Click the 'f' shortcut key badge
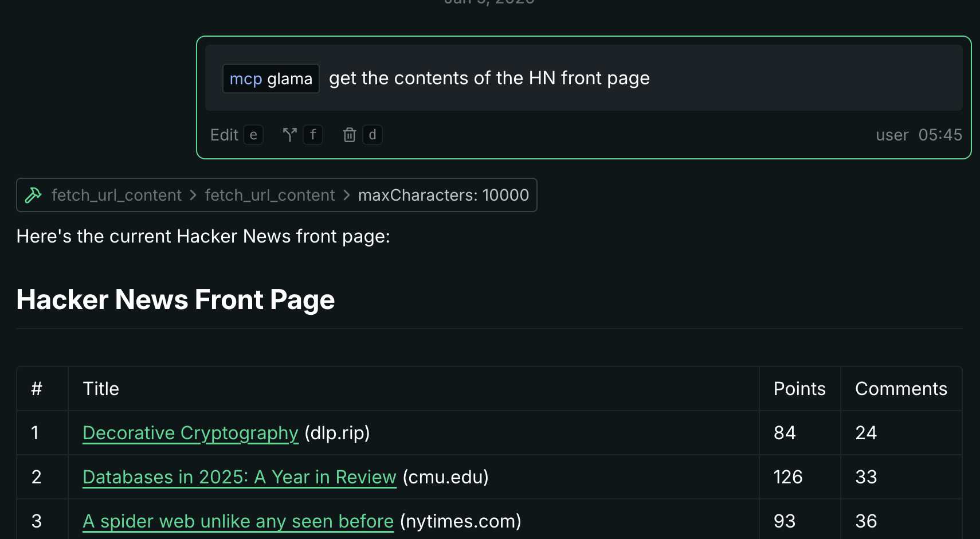The height and width of the screenshot is (539, 980). 313,135
